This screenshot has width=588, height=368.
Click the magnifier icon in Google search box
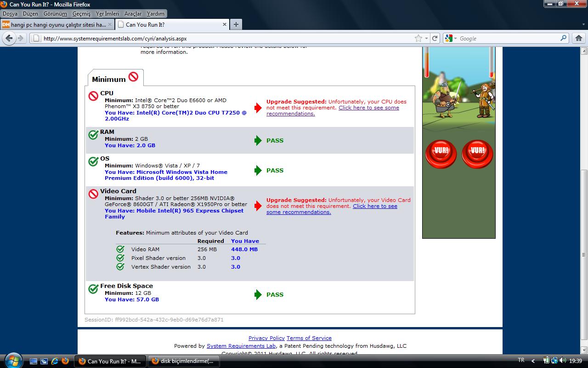pyautogui.click(x=563, y=38)
